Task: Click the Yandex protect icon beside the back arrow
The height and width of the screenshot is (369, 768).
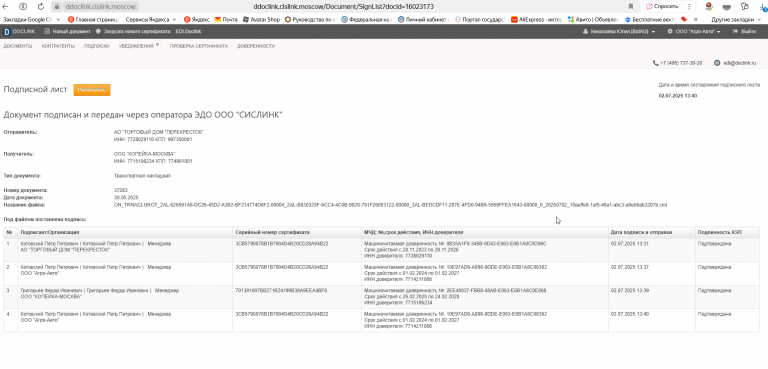Action: 23,6
